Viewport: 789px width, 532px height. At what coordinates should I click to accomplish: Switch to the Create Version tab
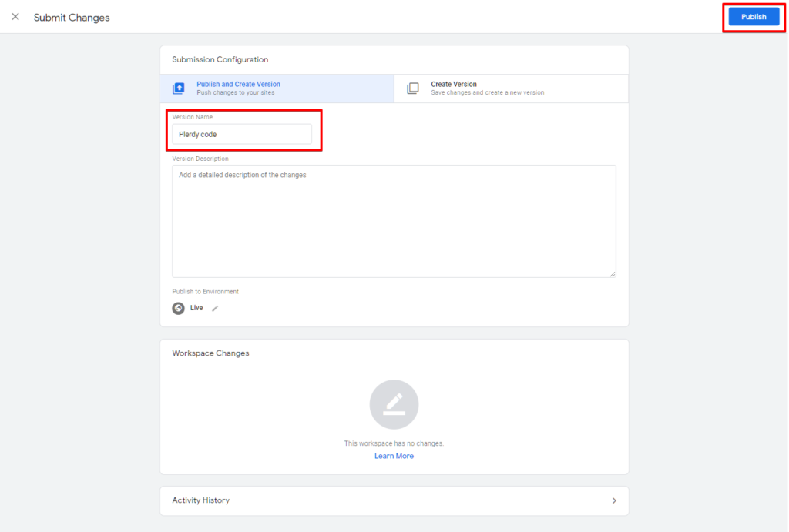(512, 89)
